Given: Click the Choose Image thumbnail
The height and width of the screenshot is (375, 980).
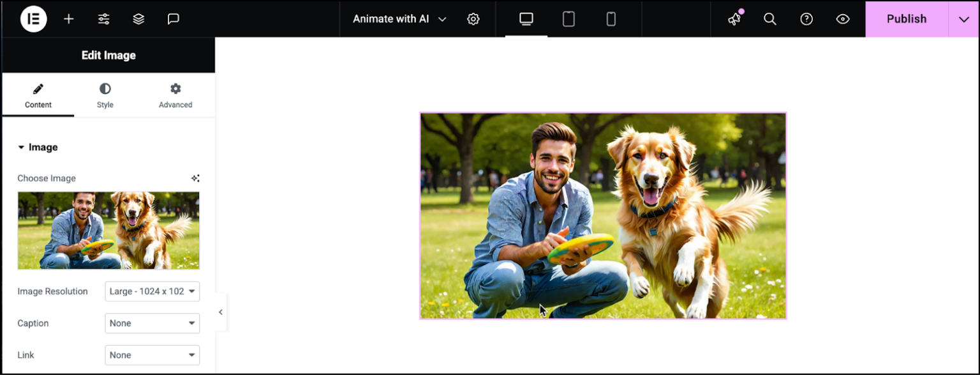Looking at the screenshot, I should [x=108, y=231].
